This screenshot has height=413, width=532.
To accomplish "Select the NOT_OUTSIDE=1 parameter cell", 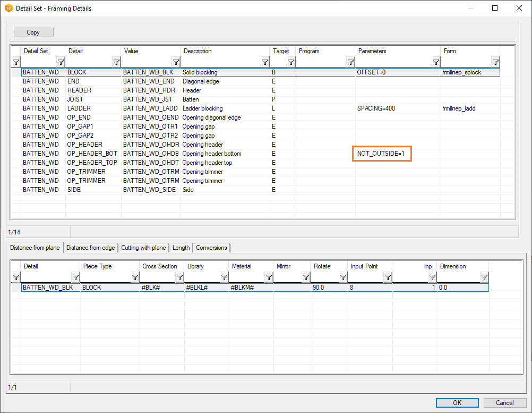I will tap(382, 154).
